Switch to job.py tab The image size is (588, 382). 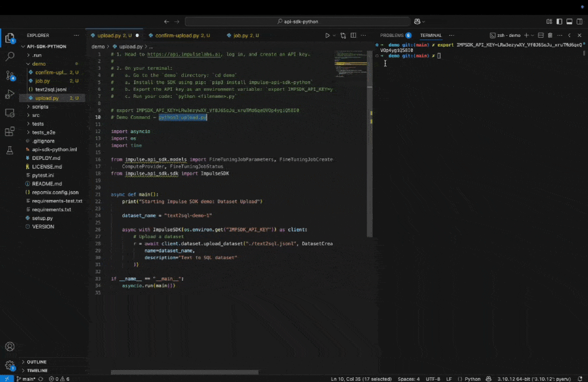coord(246,35)
